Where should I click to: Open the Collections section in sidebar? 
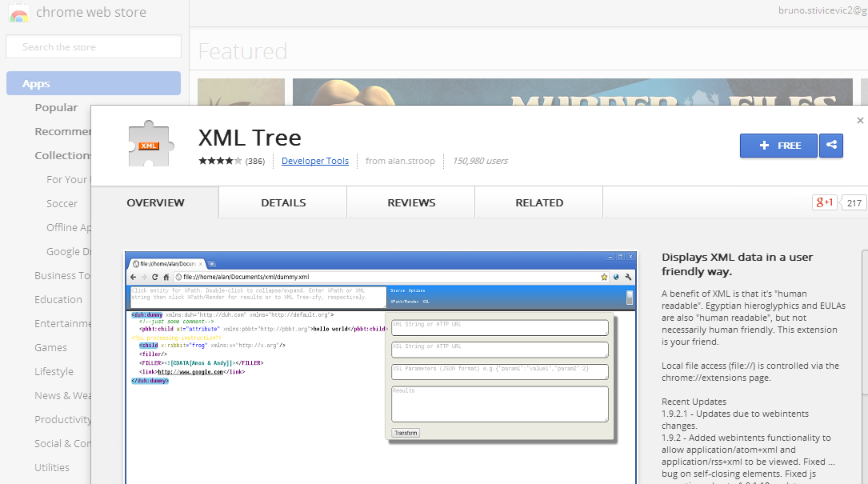(x=62, y=156)
